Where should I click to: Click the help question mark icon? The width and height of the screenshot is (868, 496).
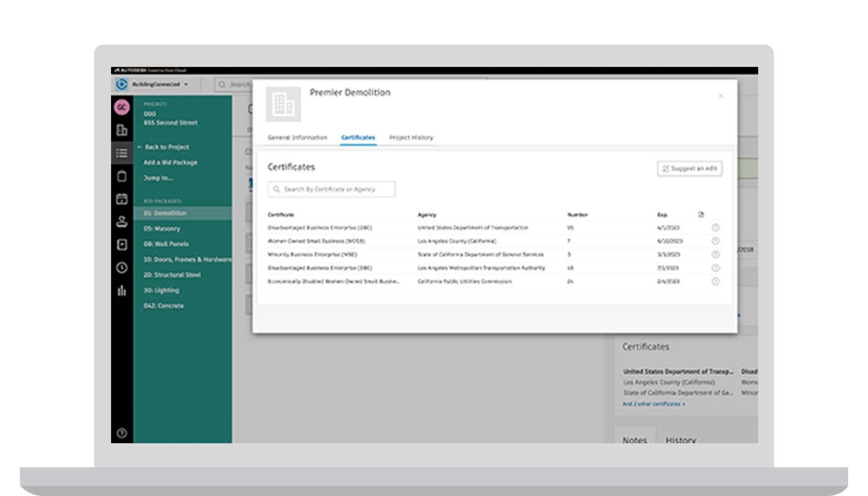coord(122,433)
